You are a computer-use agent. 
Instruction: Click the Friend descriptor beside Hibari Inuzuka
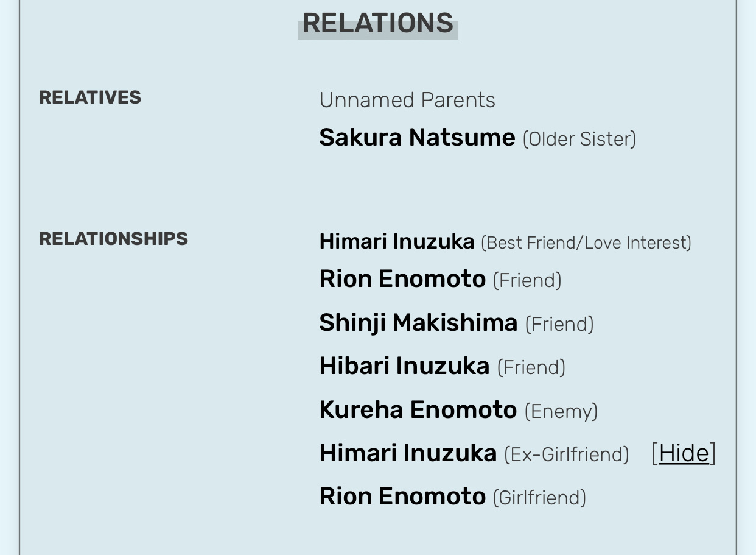tap(531, 368)
